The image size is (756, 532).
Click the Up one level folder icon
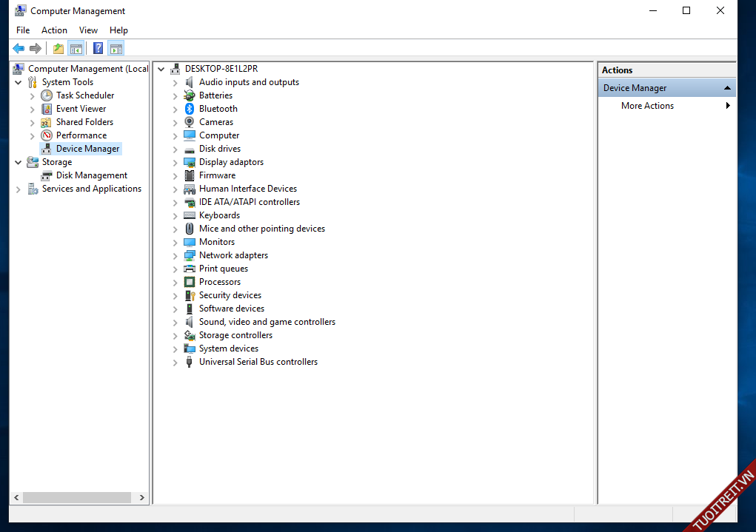58,49
